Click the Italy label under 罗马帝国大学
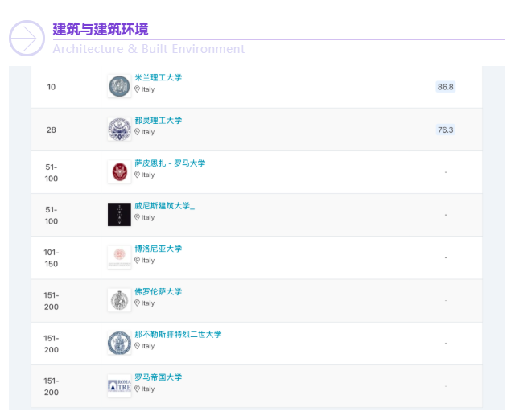Image resolution: width=515 pixels, height=420 pixels. click(x=148, y=389)
